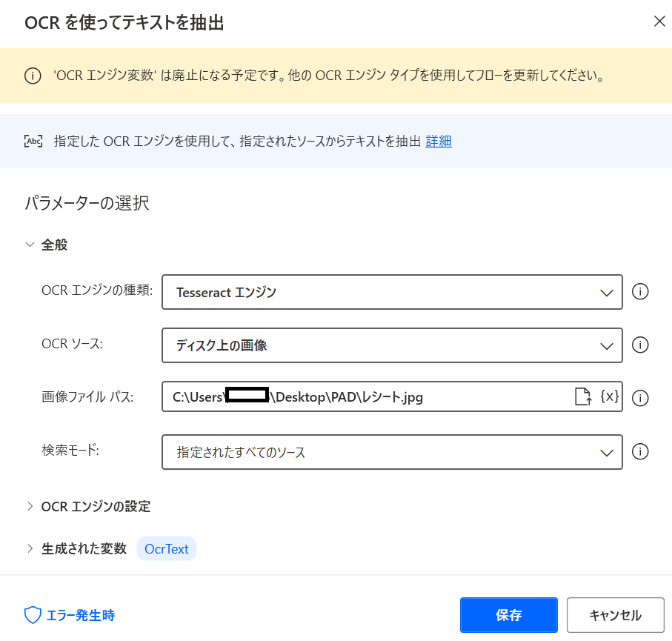Click the info icon next to OCR エンジンの種類
672x641 pixels.
coord(640,291)
